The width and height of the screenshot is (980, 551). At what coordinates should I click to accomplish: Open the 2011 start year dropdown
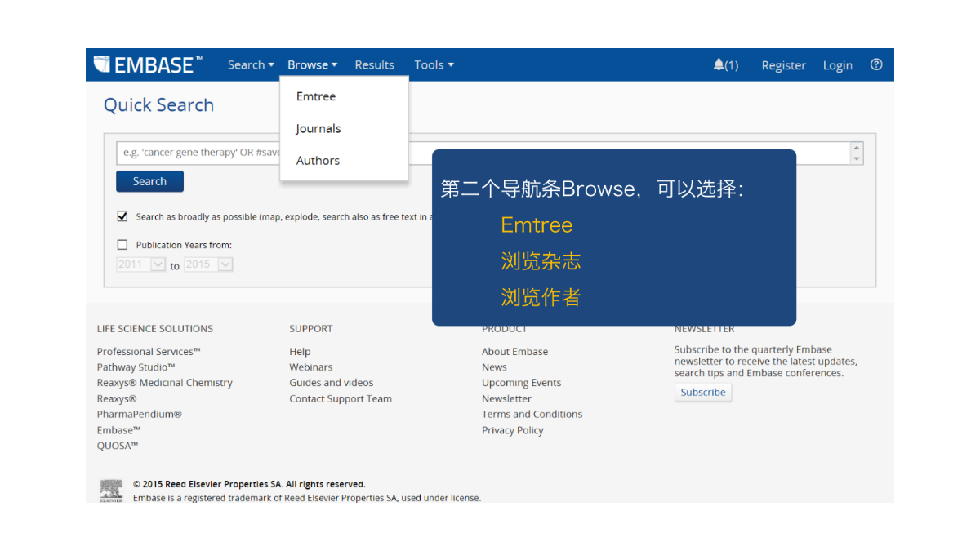tap(141, 264)
